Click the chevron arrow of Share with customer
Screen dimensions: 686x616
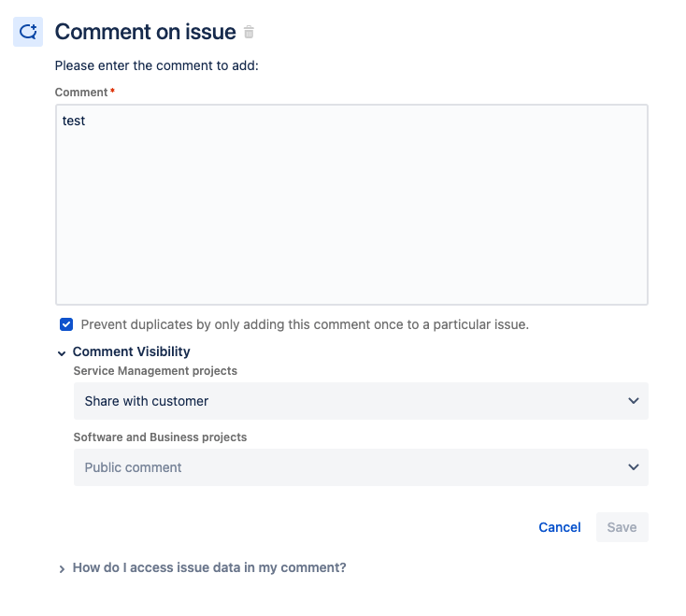(x=633, y=401)
